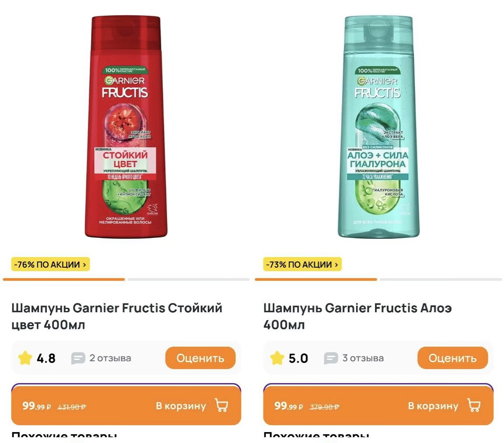Open the red Garnier Fructis bottle image

click(126, 126)
